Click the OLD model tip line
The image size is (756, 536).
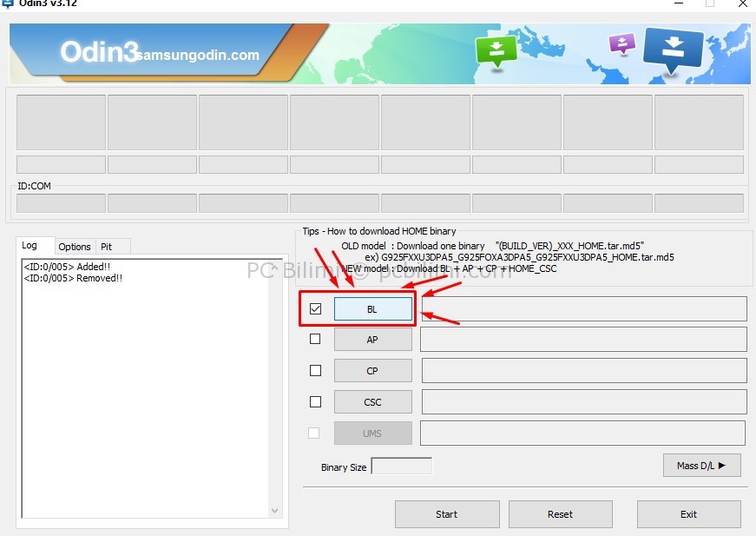coord(493,246)
